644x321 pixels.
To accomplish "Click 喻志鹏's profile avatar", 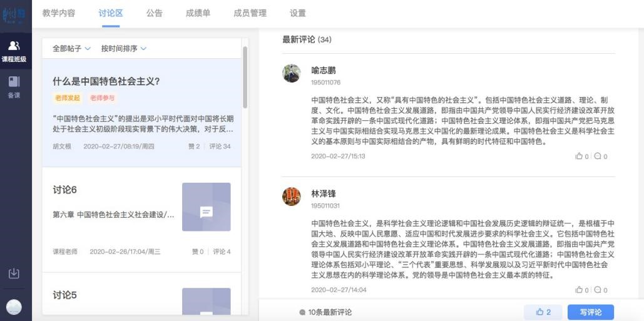I will (x=292, y=73).
